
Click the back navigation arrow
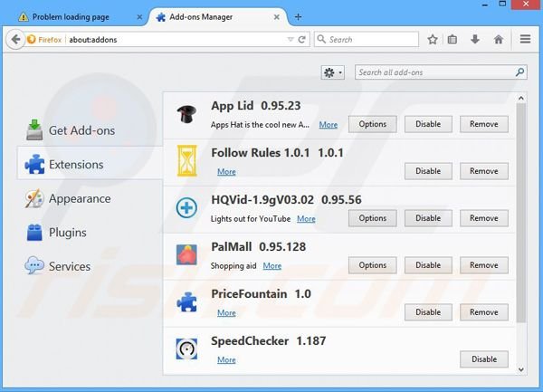15,40
